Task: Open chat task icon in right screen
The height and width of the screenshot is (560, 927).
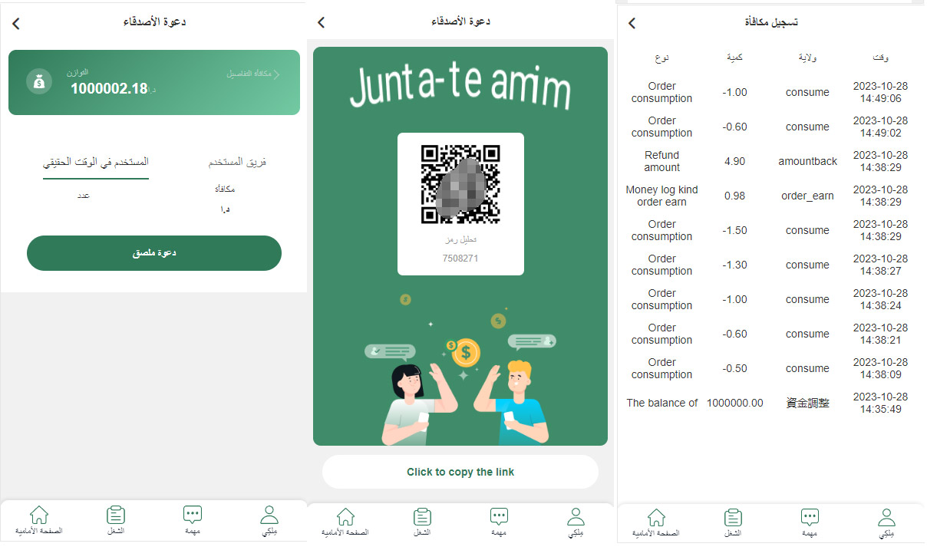Action: [x=810, y=517]
